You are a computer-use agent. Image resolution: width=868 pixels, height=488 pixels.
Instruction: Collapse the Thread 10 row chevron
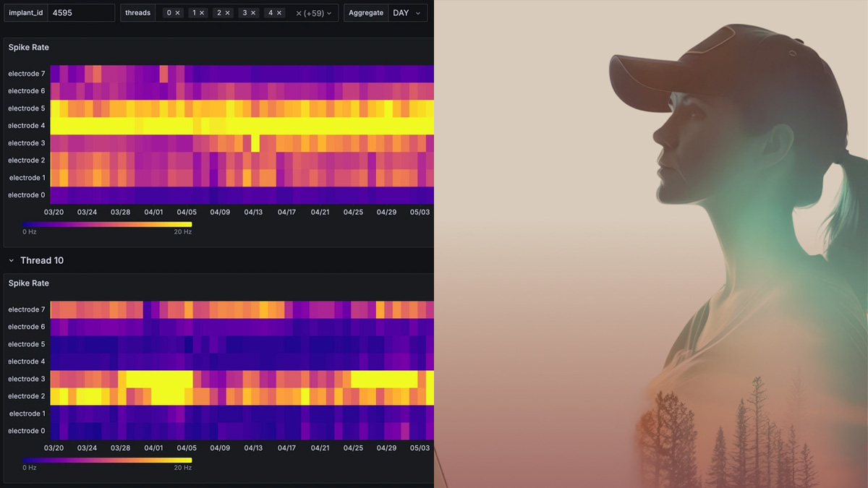tap(12, 260)
